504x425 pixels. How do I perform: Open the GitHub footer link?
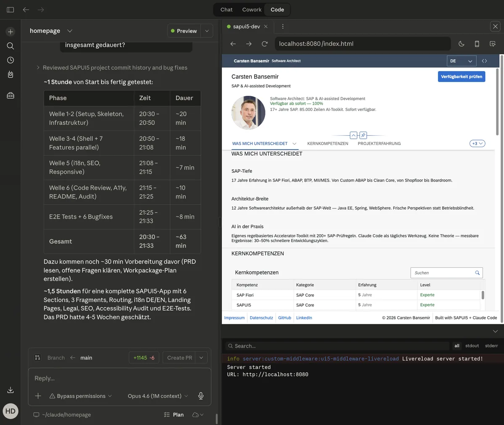pyautogui.click(x=284, y=318)
